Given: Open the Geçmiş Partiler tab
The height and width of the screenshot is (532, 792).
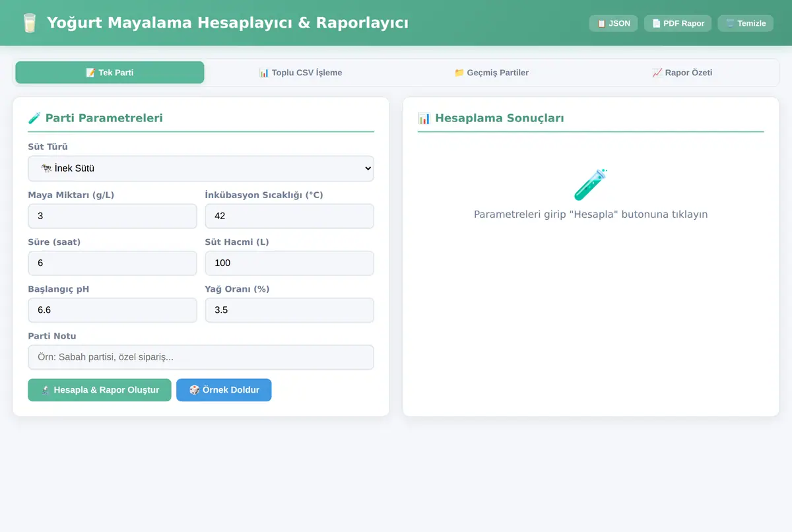Looking at the screenshot, I should tap(491, 73).
